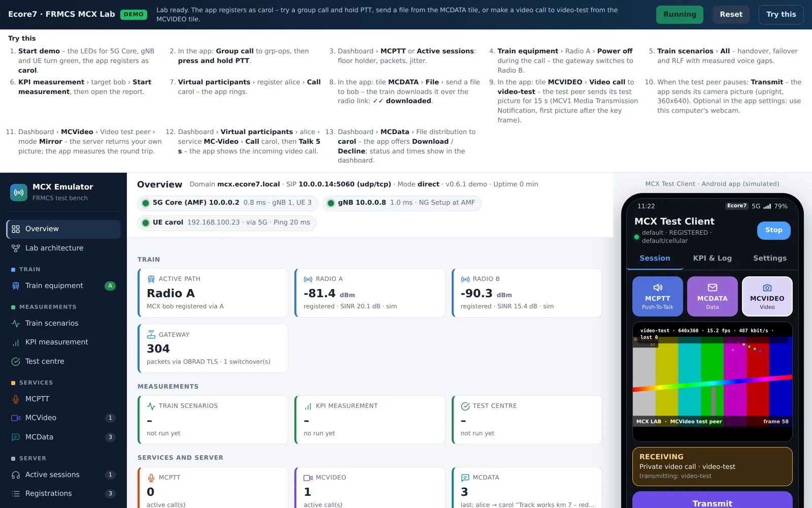Click the Gateway card icon
Screen dimensions: 812x508
(x=151, y=334)
